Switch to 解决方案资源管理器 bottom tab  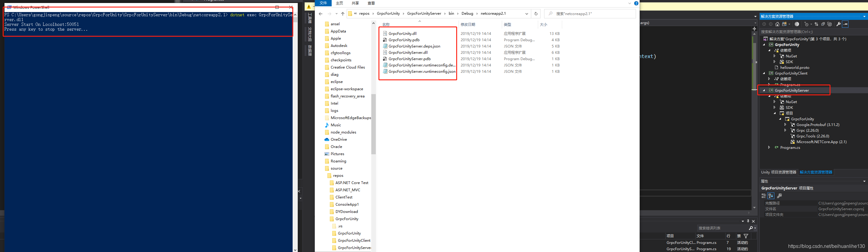(x=816, y=172)
